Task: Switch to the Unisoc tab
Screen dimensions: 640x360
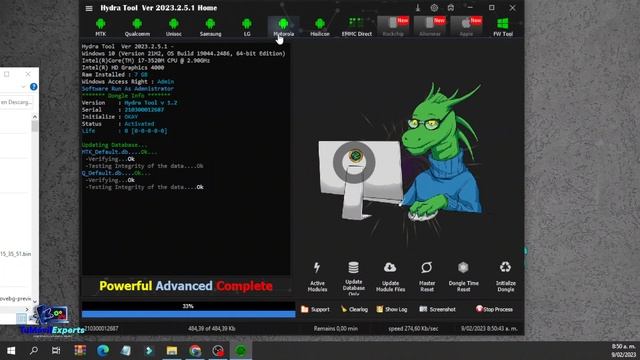Action: coord(173,27)
